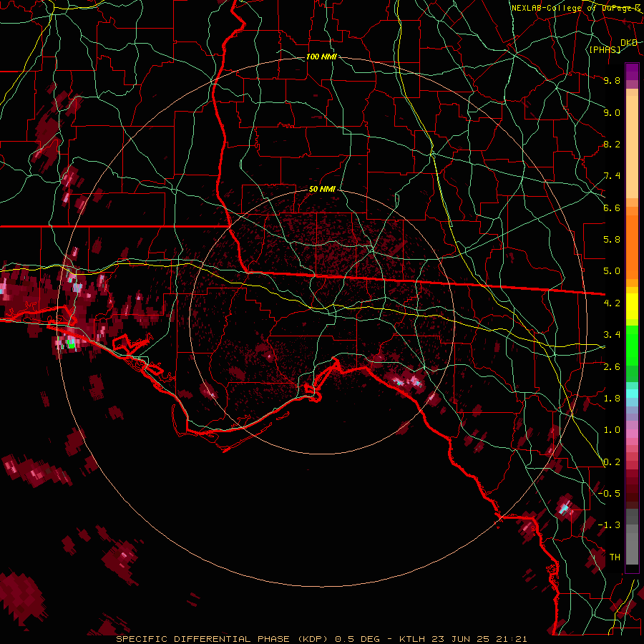Click the 0.2 scale label
This screenshot has height=644, width=644.
pyautogui.click(x=612, y=462)
